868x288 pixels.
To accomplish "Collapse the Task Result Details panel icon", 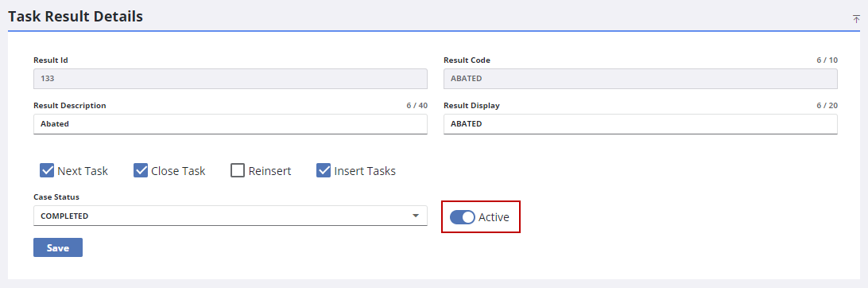I will coord(856,19).
